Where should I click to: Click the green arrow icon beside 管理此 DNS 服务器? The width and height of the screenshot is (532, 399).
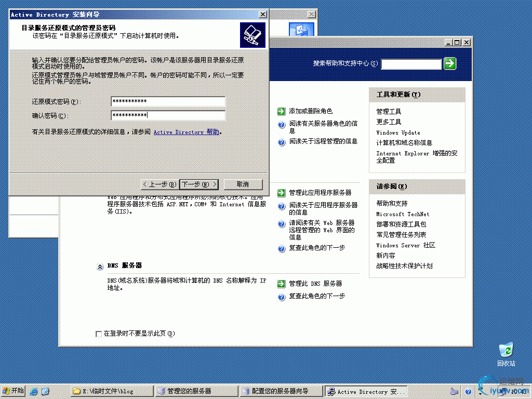[x=281, y=284]
